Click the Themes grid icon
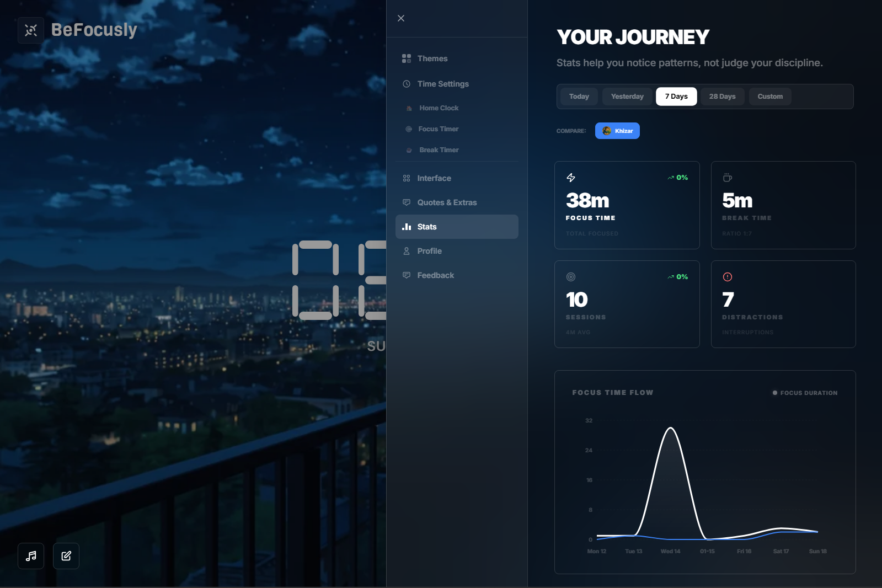Viewport: 882px width, 588px height. [x=407, y=58]
